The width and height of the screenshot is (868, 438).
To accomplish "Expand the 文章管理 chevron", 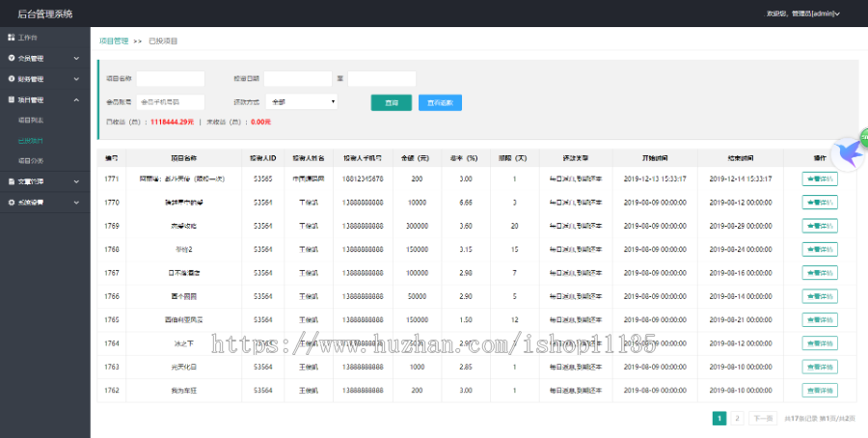I will pyautogui.click(x=76, y=181).
